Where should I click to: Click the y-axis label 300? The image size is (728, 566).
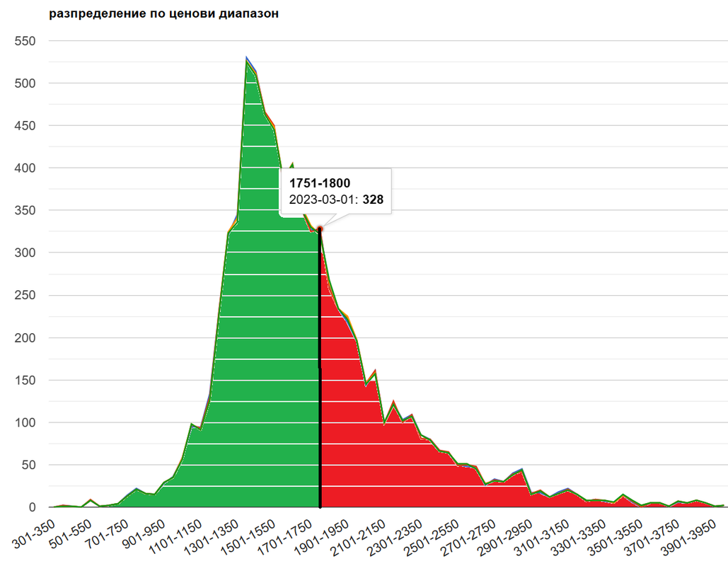25,253
